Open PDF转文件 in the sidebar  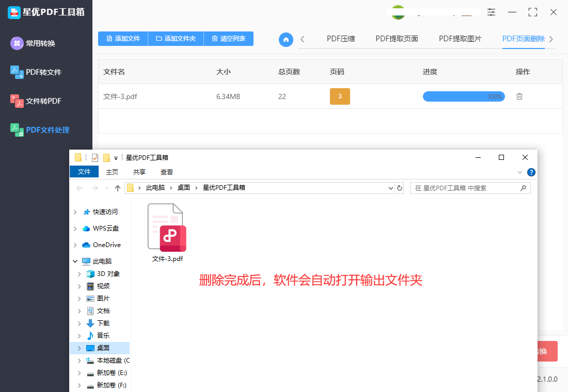tap(36, 72)
